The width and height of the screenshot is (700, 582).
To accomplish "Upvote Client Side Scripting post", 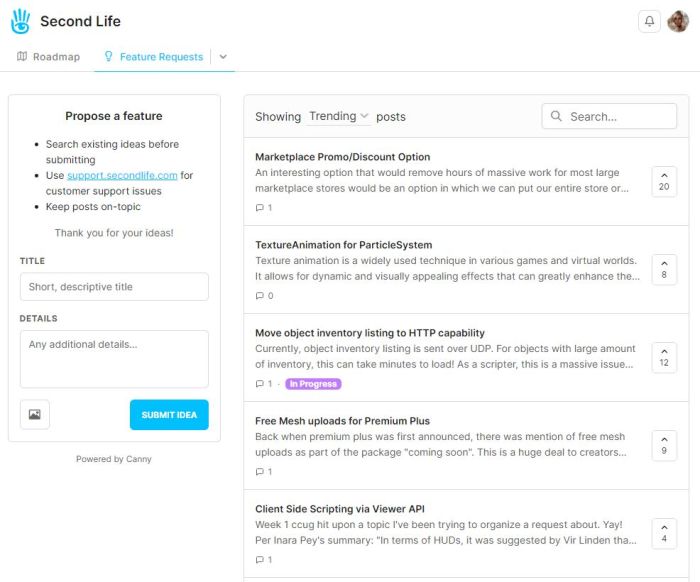I will (x=664, y=533).
